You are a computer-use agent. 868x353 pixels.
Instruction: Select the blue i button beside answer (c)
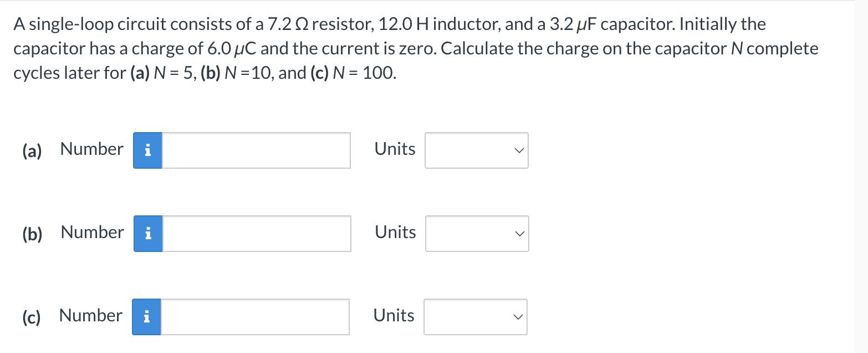[x=147, y=316]
